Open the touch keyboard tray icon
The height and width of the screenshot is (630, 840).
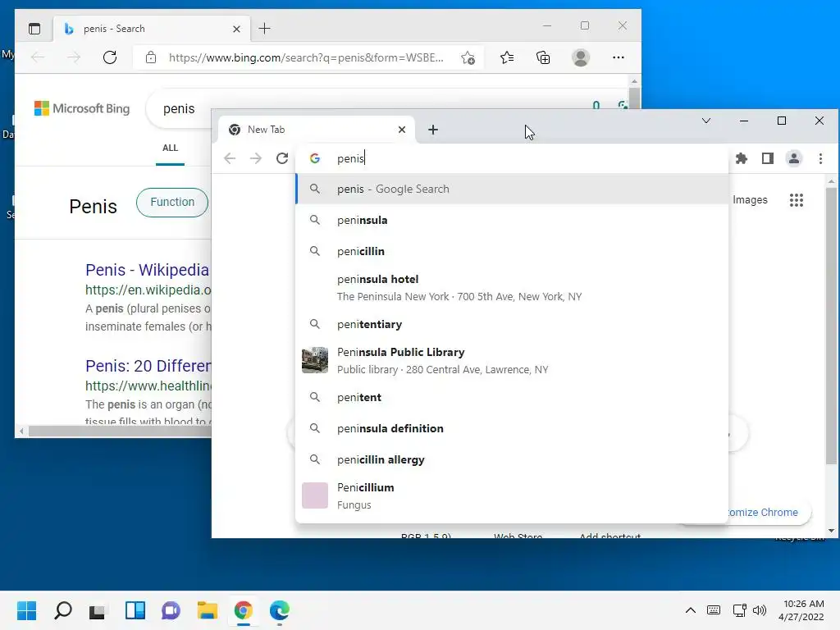(714, 610)
